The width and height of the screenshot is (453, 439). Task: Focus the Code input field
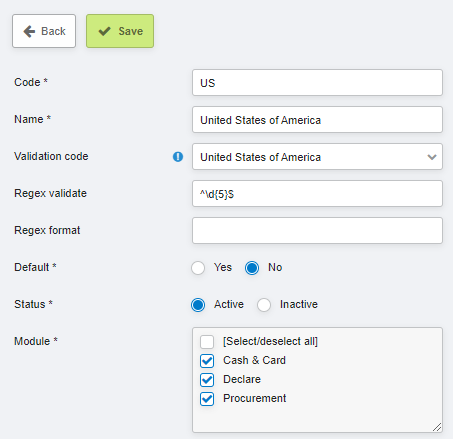tap(317, 83)
